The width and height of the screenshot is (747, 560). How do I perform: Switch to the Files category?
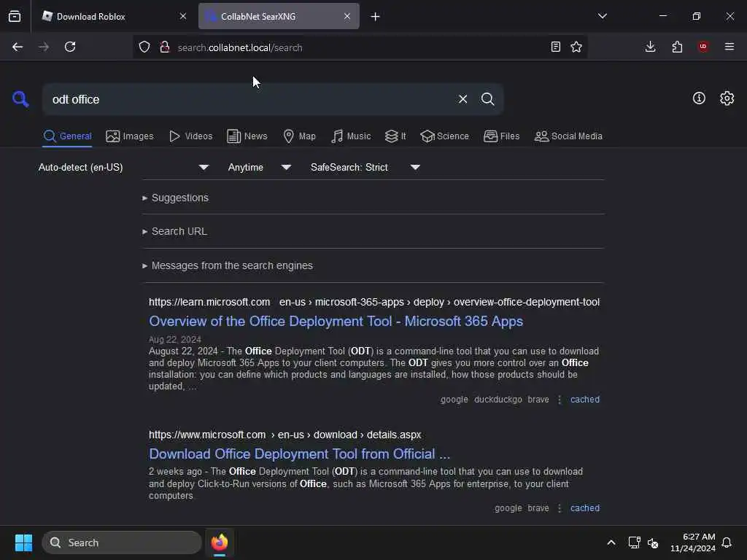pos(502,136)
